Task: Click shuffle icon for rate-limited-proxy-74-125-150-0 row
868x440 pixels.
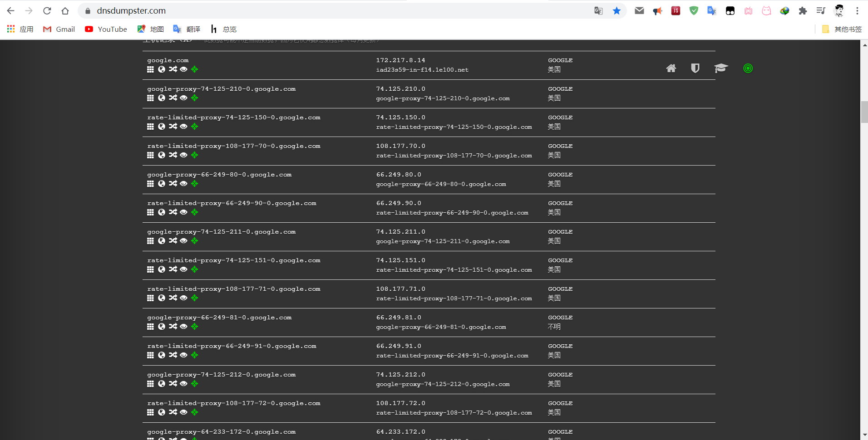Action: pos(173,127)
